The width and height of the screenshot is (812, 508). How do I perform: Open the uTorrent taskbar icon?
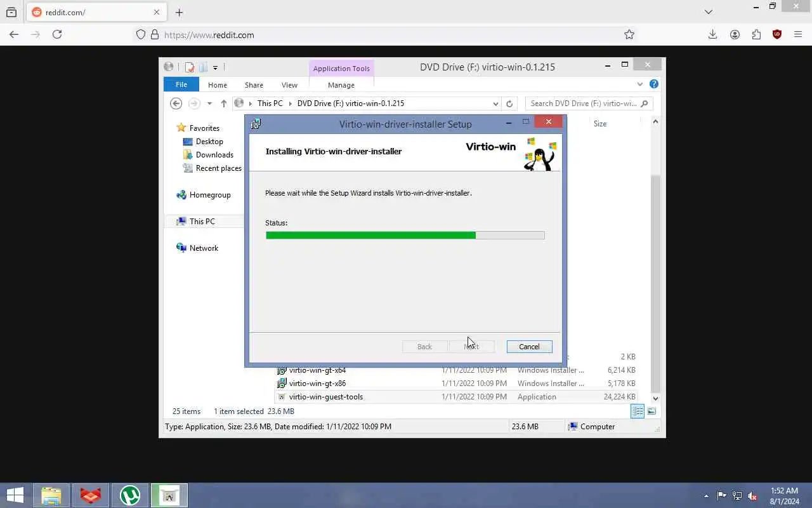(130, 495)
